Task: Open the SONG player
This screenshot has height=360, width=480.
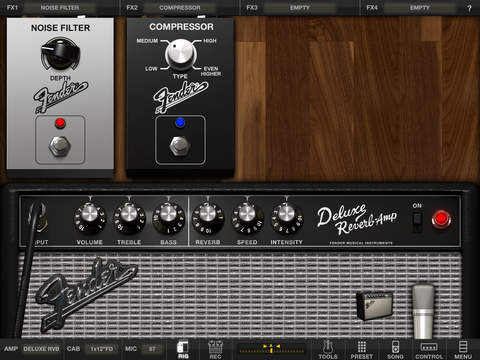Action: [395, 350]
